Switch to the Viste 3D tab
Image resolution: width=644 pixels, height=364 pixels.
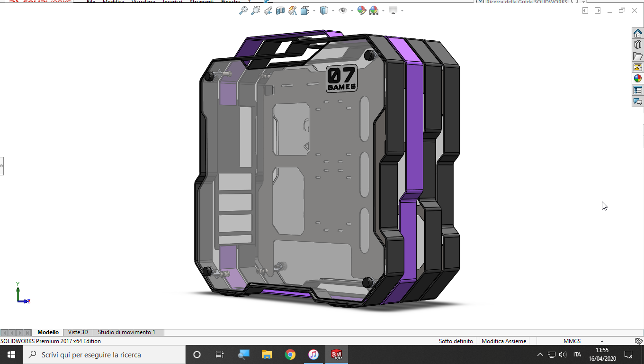click(x=78, y=332)
